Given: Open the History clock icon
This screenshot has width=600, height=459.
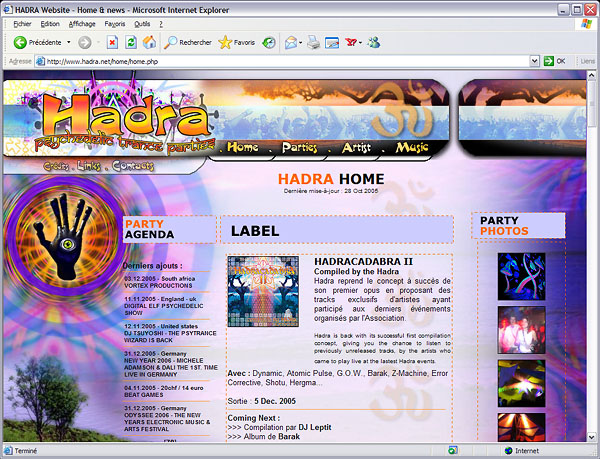Looking at the screenshot, I should tap(269, 42).
